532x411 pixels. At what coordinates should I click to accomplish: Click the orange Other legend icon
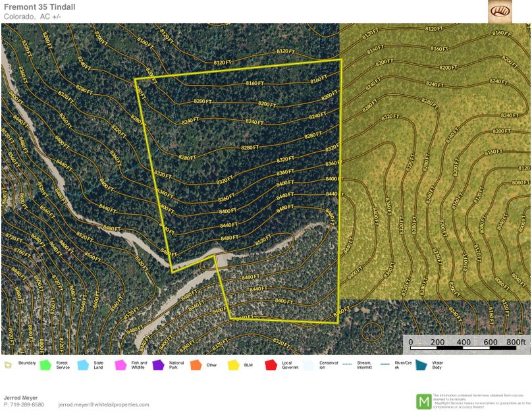pos(196,364)
